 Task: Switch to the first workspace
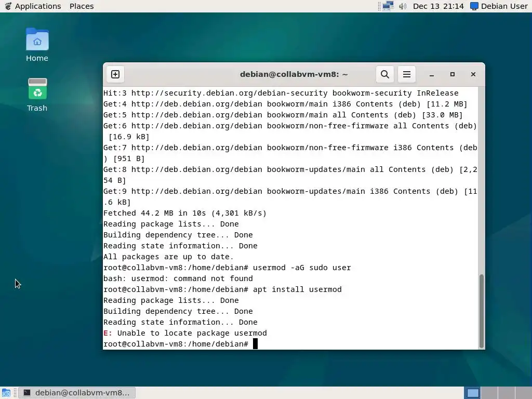472,393
